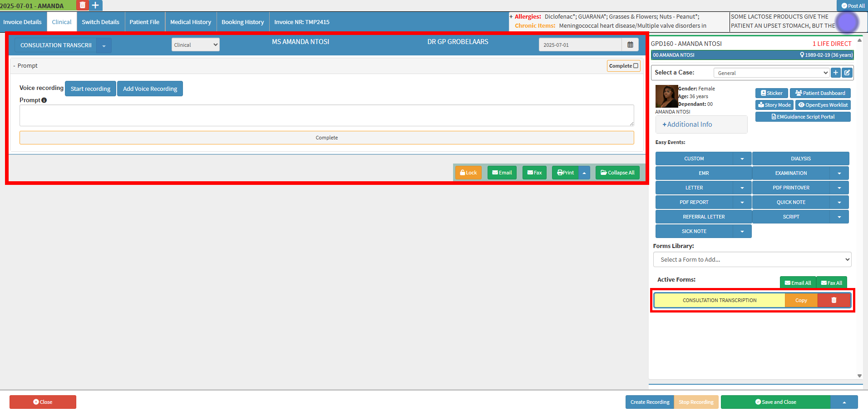This screenshot has width=868, height=412.
Task: Click the Post All button
Action: [853, 6]
